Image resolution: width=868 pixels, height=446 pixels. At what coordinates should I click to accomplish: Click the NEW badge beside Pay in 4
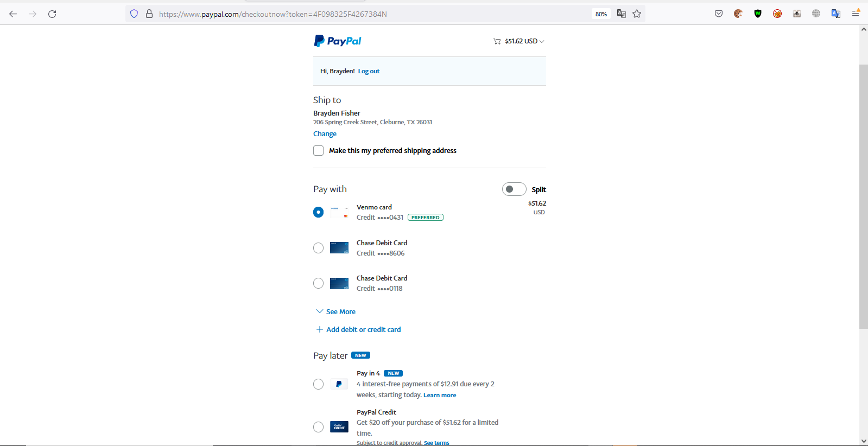(x=394, y=373)
